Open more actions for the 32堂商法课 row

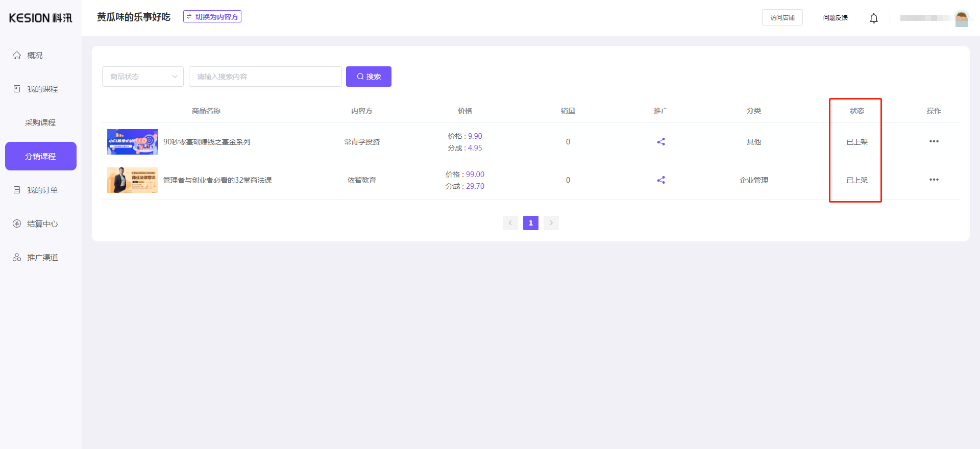click(934, 180)
